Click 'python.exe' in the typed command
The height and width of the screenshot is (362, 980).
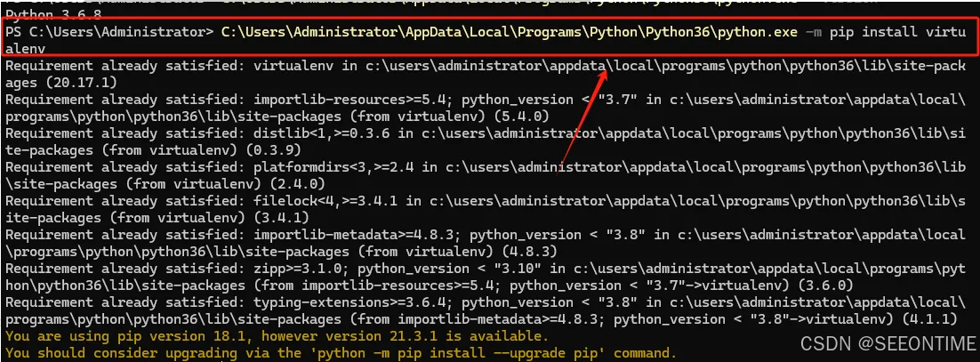[x=756, y=32]
